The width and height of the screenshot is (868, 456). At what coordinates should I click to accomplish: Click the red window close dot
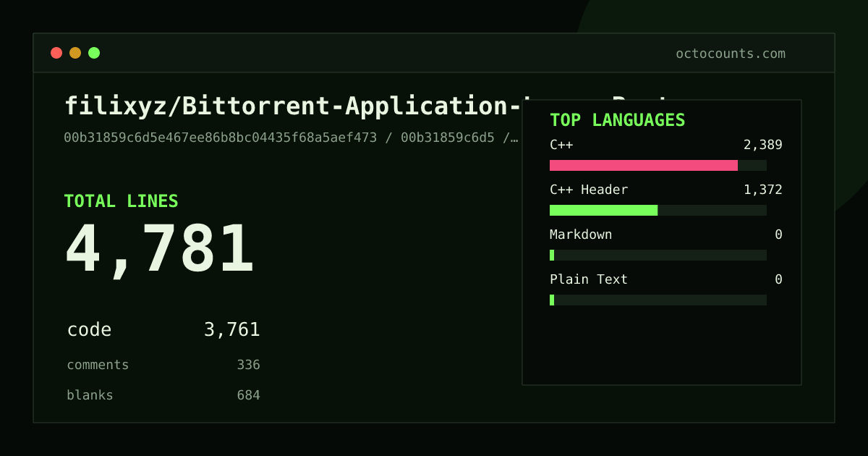point(56,53)
